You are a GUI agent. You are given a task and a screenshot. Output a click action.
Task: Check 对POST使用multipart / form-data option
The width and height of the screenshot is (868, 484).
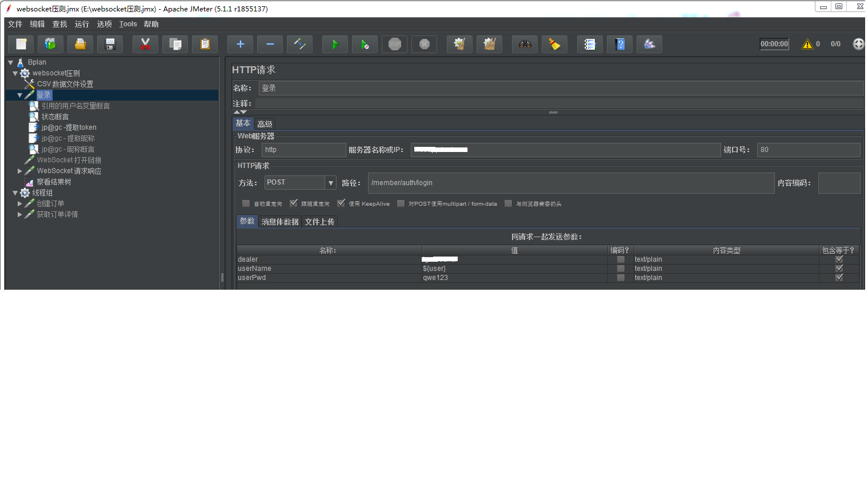(x=401, y=203)
